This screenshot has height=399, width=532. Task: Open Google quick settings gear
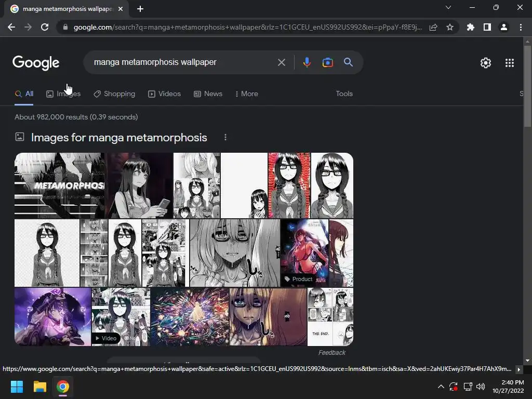486,63
